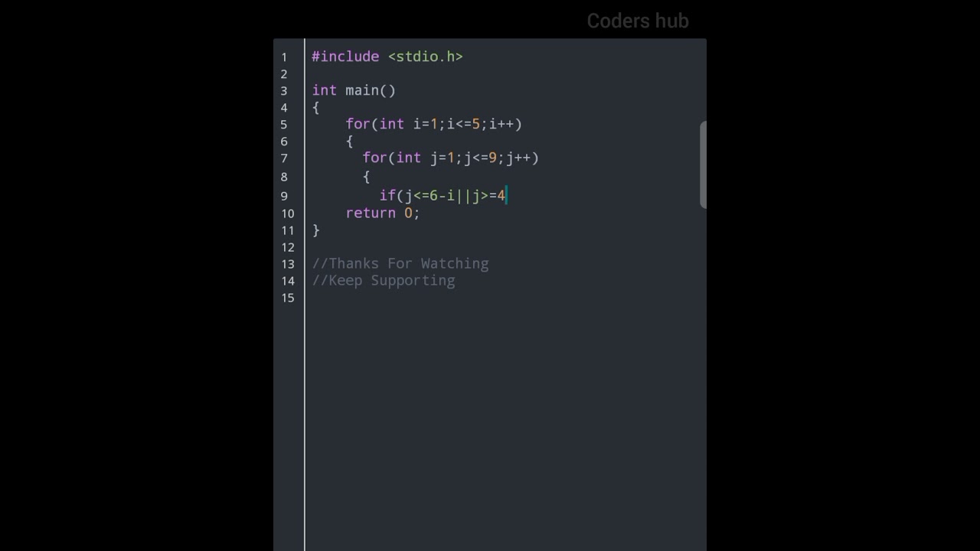The width and height of the screenshot is (980, 551).
Task: Place cursor on 'if(j<=6-i||j>=4' line
Action: [443, 196]
